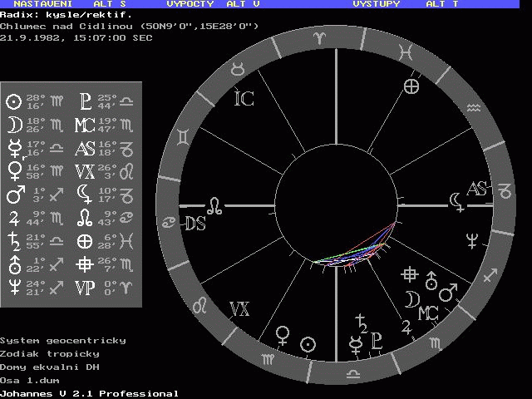Click the colored aspect lines in the center

click(x=353, y=251)
